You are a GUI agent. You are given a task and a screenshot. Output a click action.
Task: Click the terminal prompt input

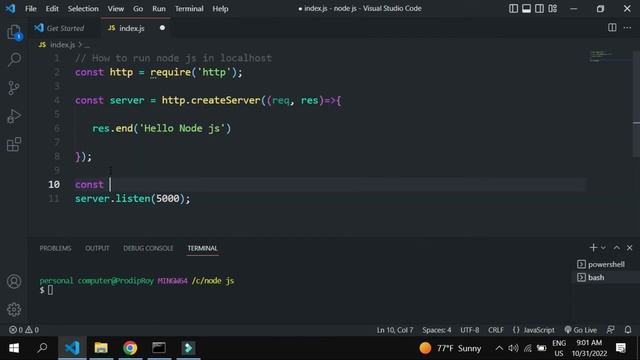coord(50,290)
